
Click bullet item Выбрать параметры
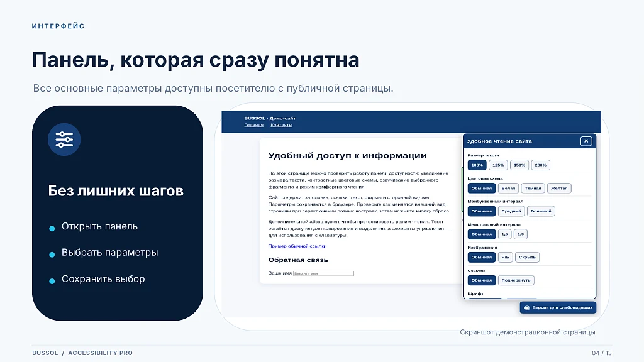tap(109, 253)
